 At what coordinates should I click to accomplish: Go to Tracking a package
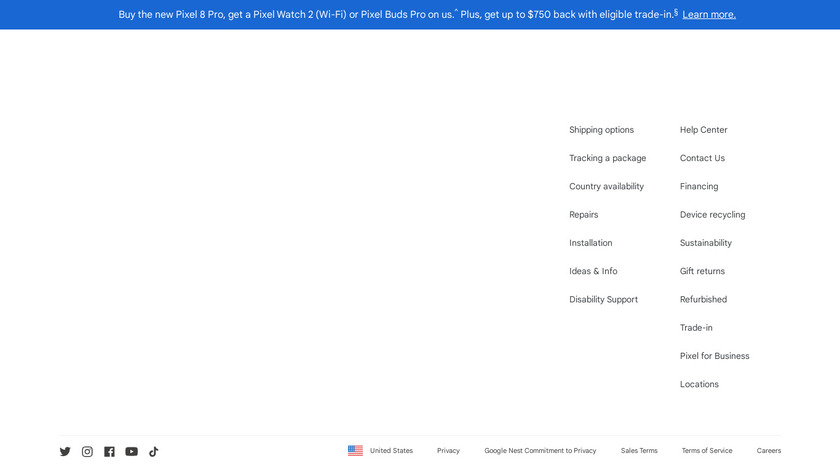[607, 158]
